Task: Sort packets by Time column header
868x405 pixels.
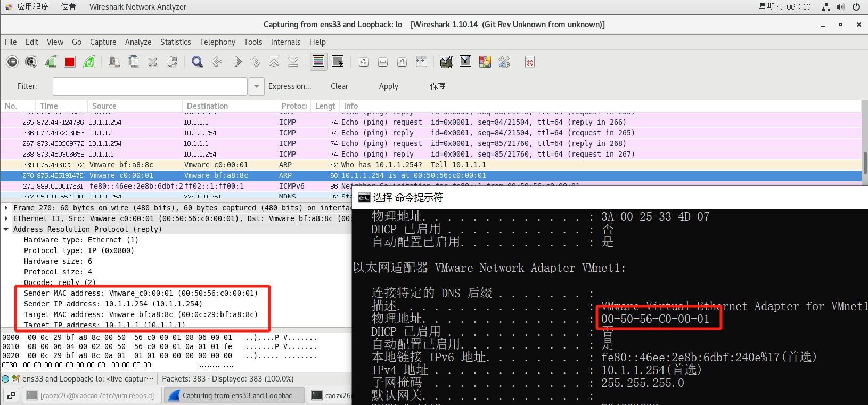Action: click(61, 106)
